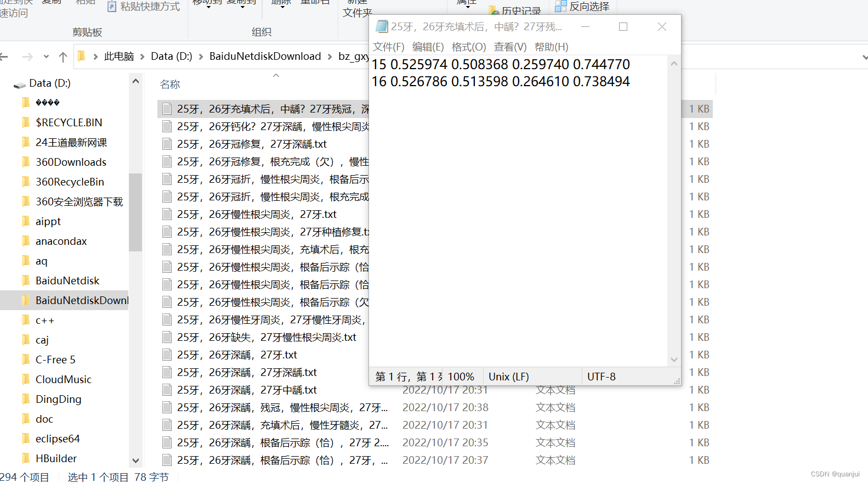Click the Back arrow in Explorer
The image size is (868, 483).
tap(4, 57)
